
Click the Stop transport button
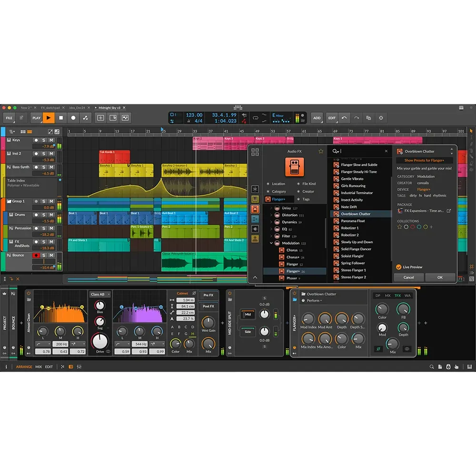pos(61,118)
